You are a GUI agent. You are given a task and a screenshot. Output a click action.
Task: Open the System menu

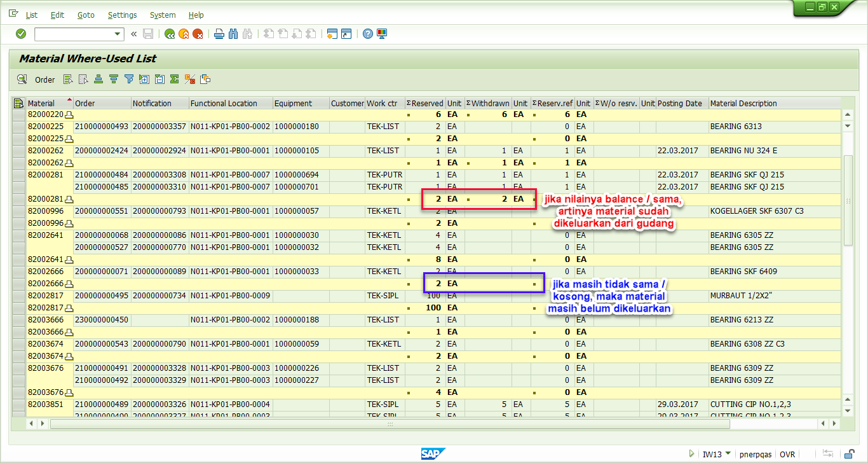coord(163,15)
